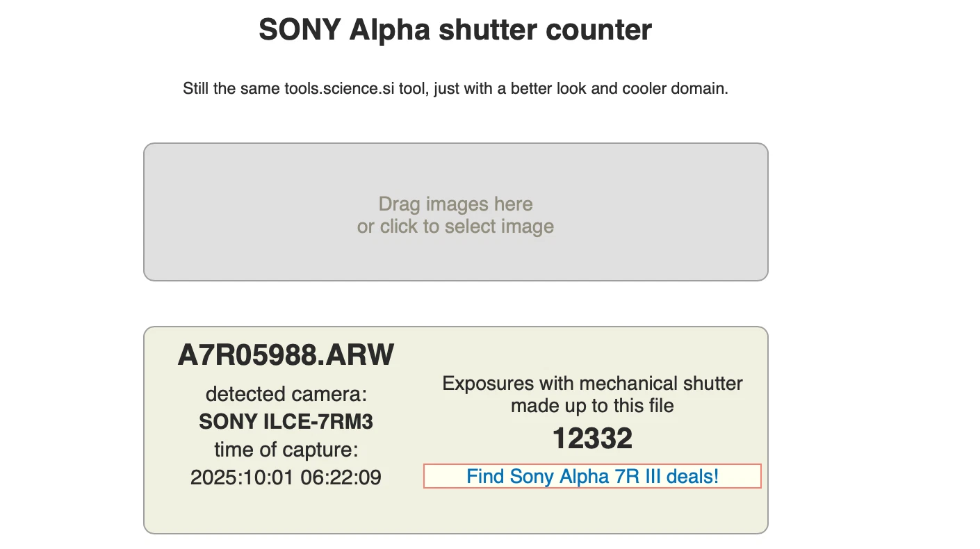980x549 pixels.
Task: Click "tools.science.si" in the subtitle
Action: coord(341,89)
